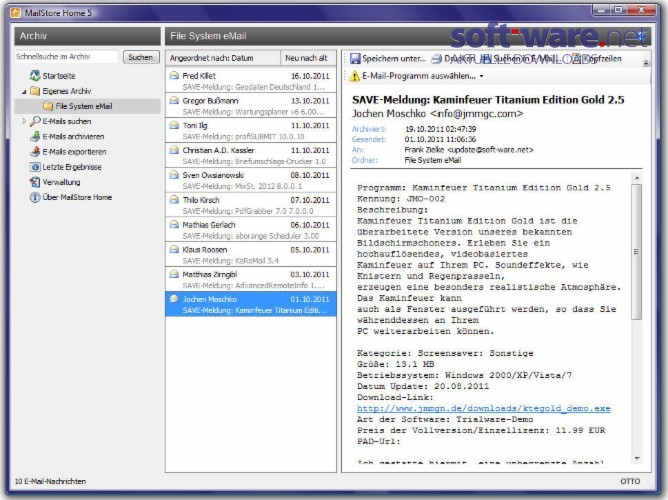668x500 pixels.
Task: Click the E-Mail-Programm warning icon
Action: (355, 76)
